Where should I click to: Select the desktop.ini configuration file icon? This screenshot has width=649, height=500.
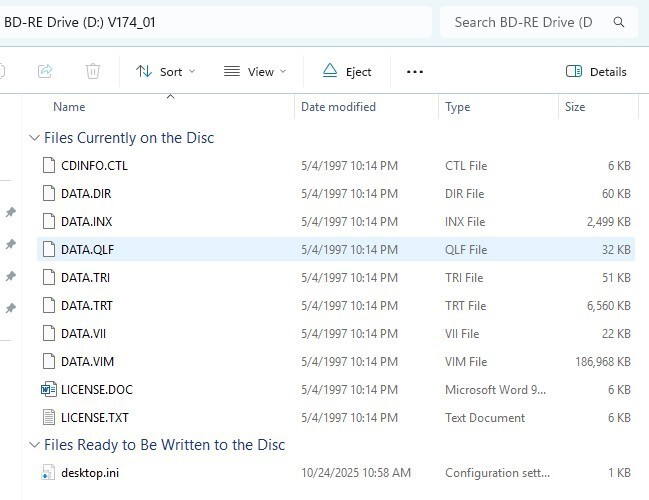click(49, 472)
